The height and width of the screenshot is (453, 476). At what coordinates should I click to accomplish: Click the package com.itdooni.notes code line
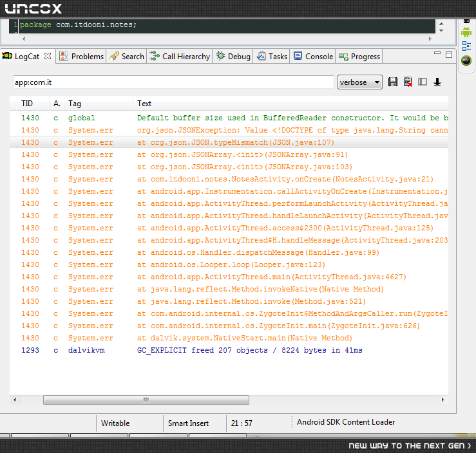[x=79, y=25]
